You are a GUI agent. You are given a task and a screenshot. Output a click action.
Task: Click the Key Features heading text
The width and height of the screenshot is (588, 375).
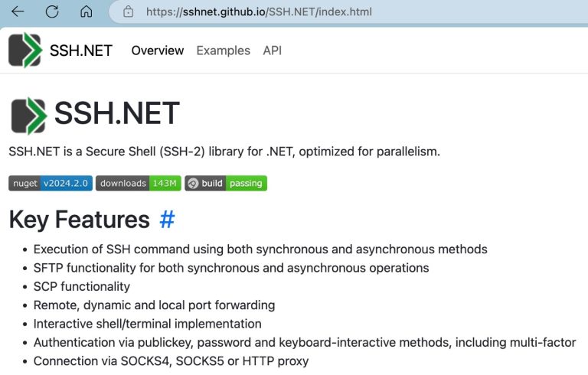tap(79, 220)
